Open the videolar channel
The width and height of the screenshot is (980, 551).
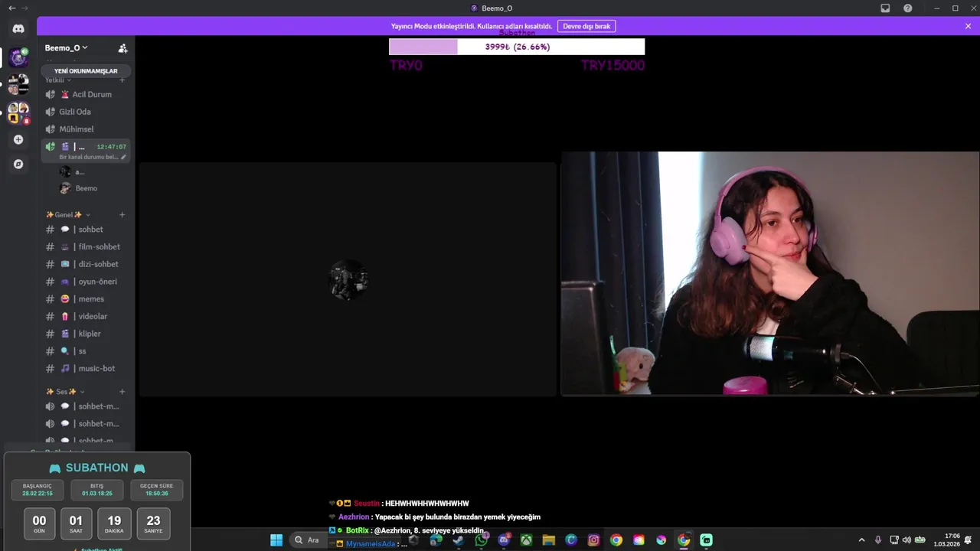point(85,316)
